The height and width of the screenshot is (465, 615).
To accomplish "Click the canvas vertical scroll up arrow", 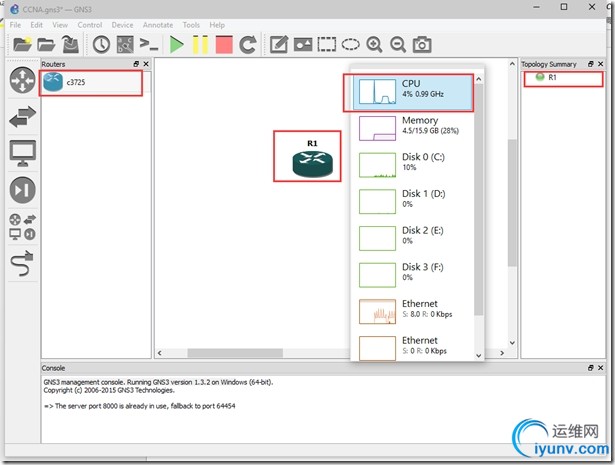I will click(512, 64).
